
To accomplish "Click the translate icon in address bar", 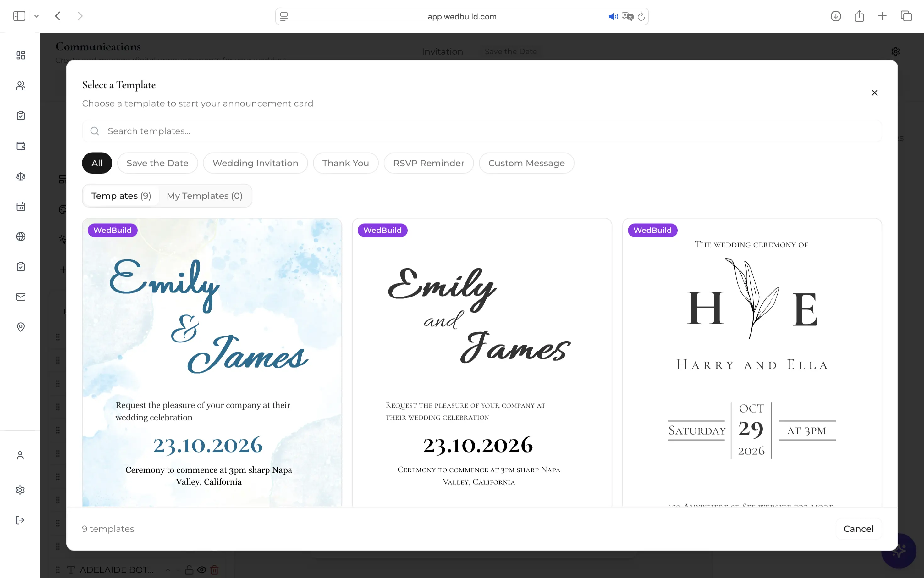I will [627, 16].
